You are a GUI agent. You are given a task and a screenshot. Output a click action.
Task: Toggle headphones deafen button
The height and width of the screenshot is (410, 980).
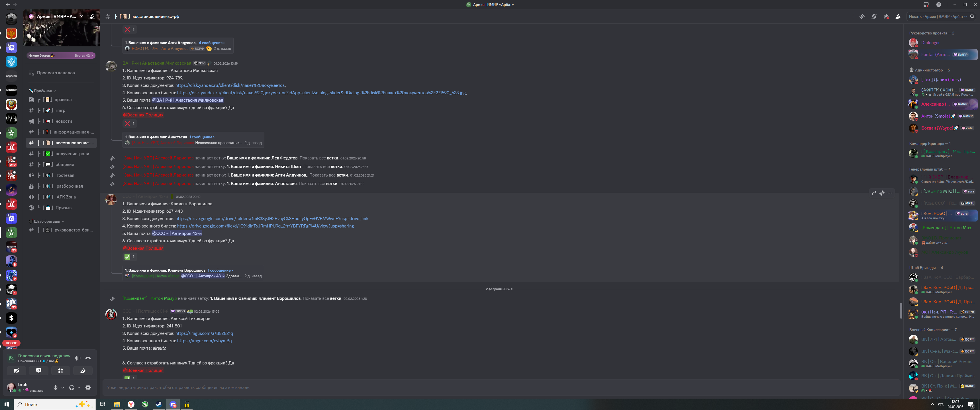(x=72, y=388)
